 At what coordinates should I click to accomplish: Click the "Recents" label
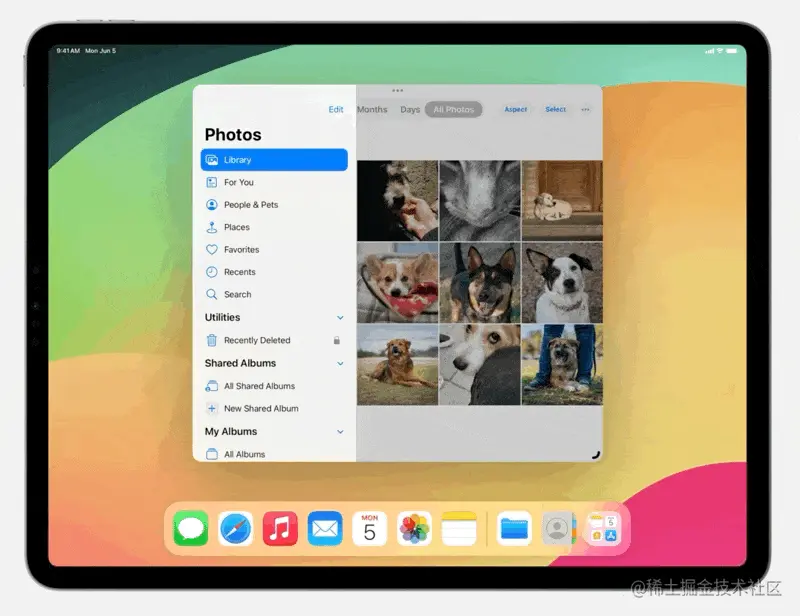pyautogui.click(x=239, y=272)
